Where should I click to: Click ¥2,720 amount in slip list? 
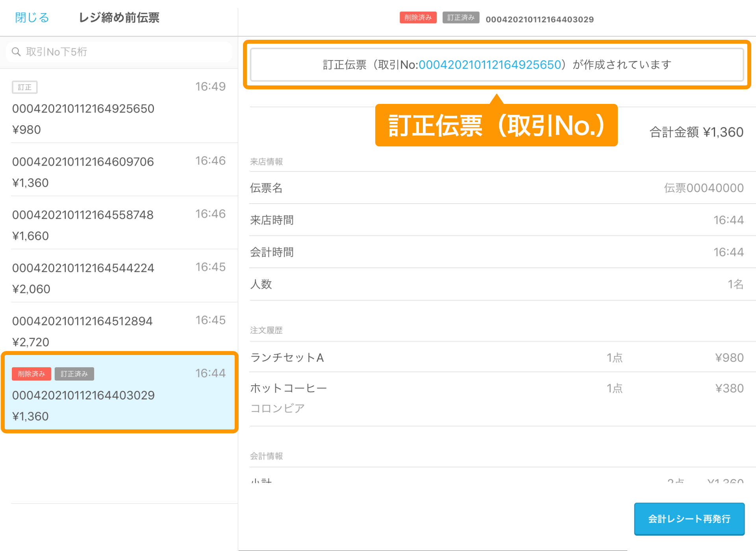tap(30, 342)
